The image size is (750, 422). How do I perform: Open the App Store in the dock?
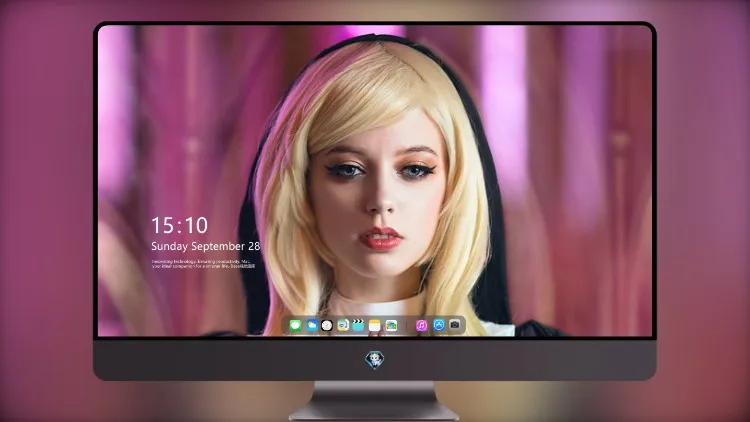[x=439, y=325]
